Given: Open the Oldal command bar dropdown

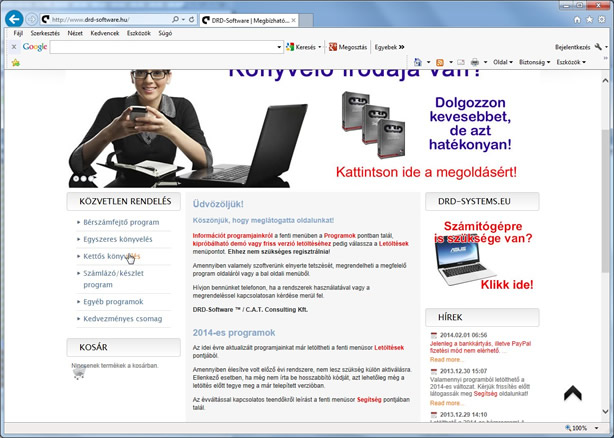Looking at the screenshot, I should tap(503, 62).
